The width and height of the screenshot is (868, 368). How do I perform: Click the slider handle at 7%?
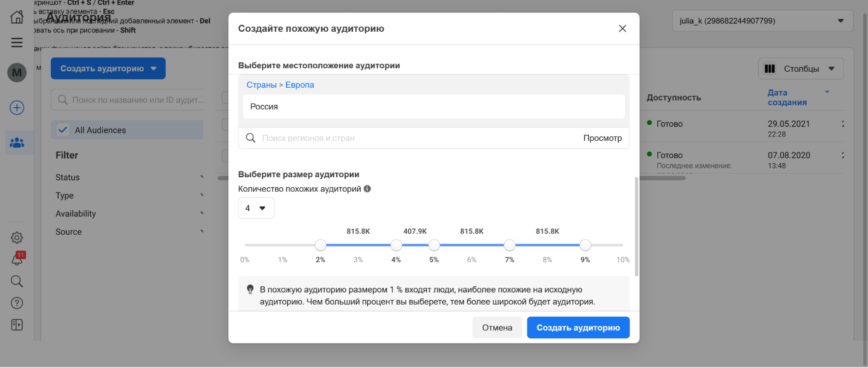(x=509, y=245)
